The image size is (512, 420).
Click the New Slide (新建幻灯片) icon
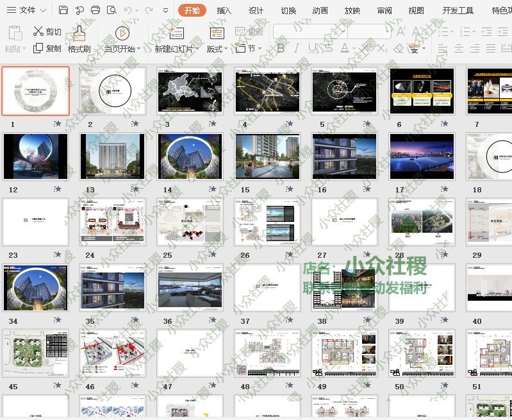pos(176,33)
